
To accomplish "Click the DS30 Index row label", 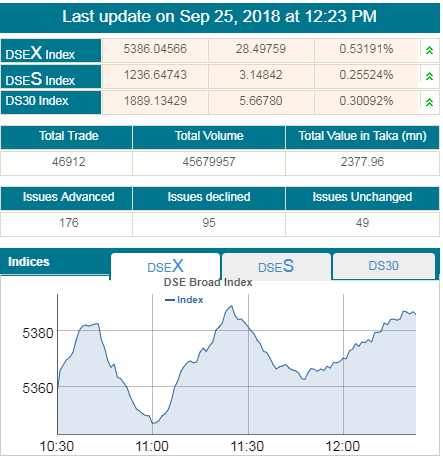I will coord(51,102).
